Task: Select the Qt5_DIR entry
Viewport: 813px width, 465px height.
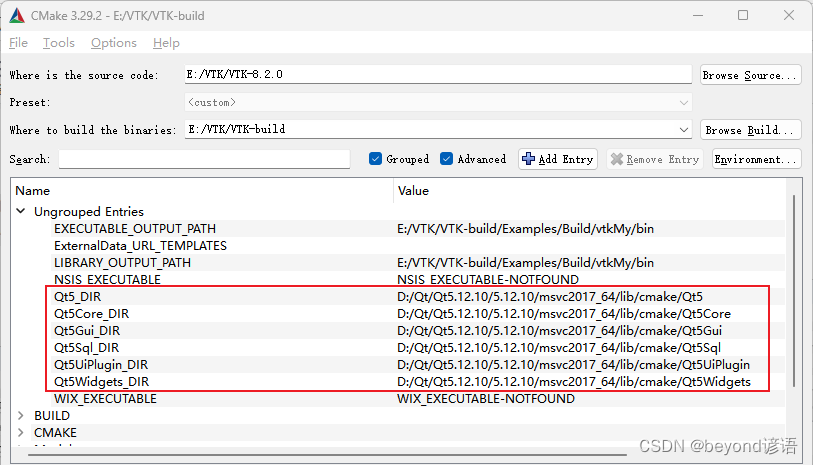Action: point(77,297)
